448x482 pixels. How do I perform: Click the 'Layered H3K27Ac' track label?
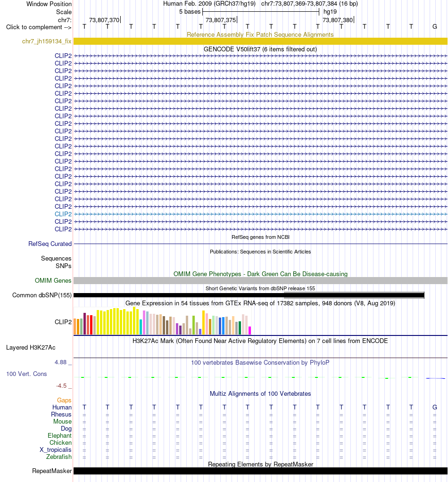point(31,347)
